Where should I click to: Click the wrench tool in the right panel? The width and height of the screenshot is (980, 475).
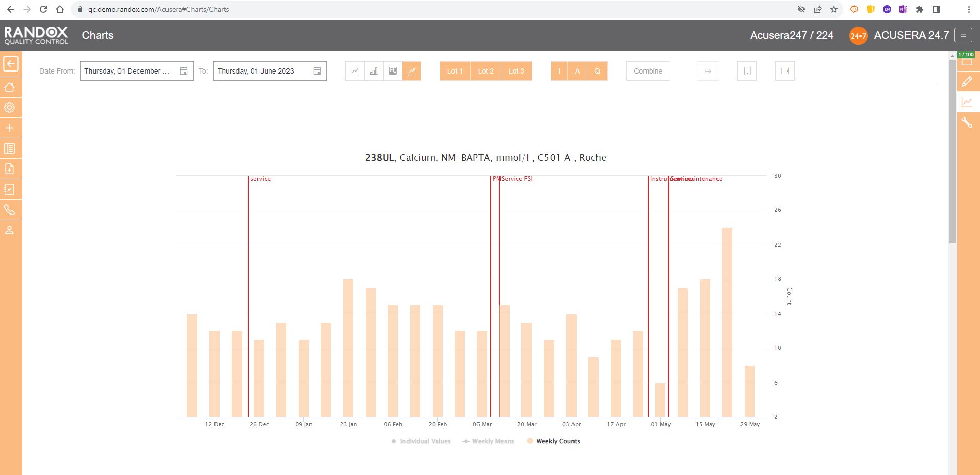pos(967,123)
